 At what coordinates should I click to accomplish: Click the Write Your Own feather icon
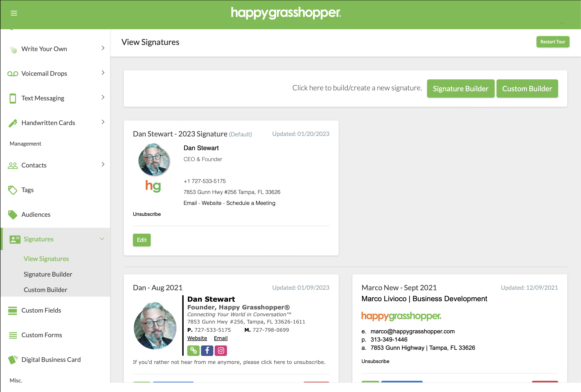click(x=13, y=49)
